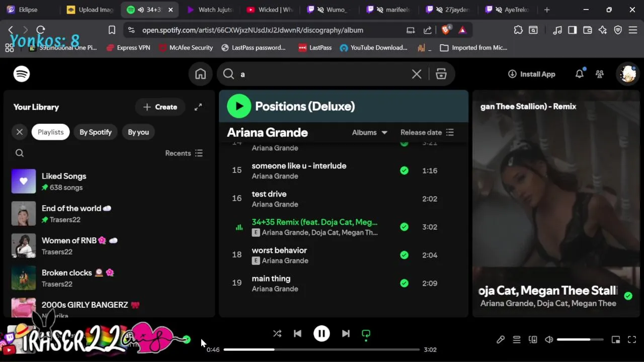Viewport: 644px width, 362px height.
Task: Skip to next track
Action: [x=346, y=333]
